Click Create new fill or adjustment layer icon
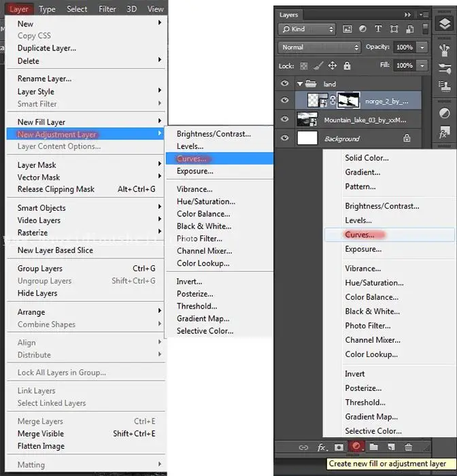Viewport: 457px width, 476px height. click(356, 447)
